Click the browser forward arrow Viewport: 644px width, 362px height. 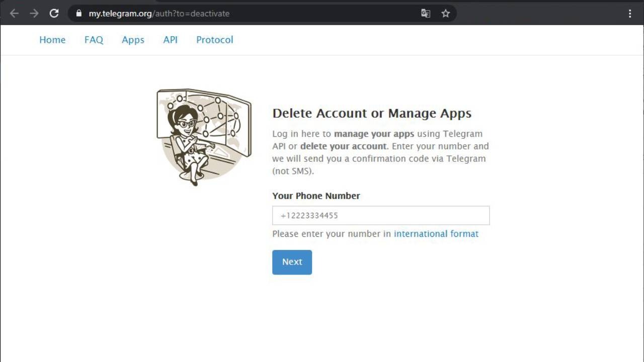pyautogui.click(x=34, y=14)
